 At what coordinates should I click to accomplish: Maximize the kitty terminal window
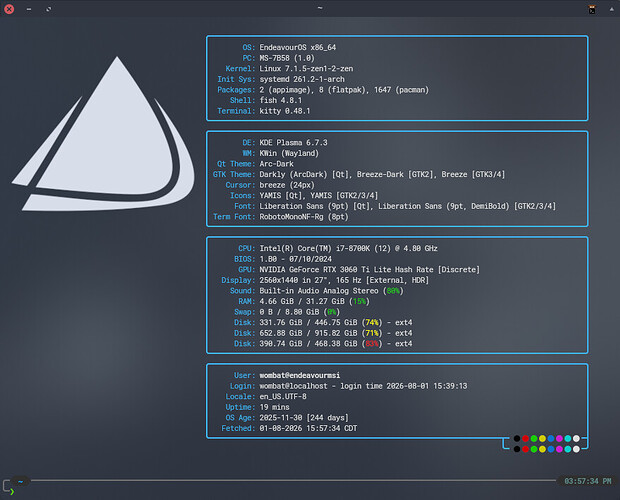[x=48, y=9]
